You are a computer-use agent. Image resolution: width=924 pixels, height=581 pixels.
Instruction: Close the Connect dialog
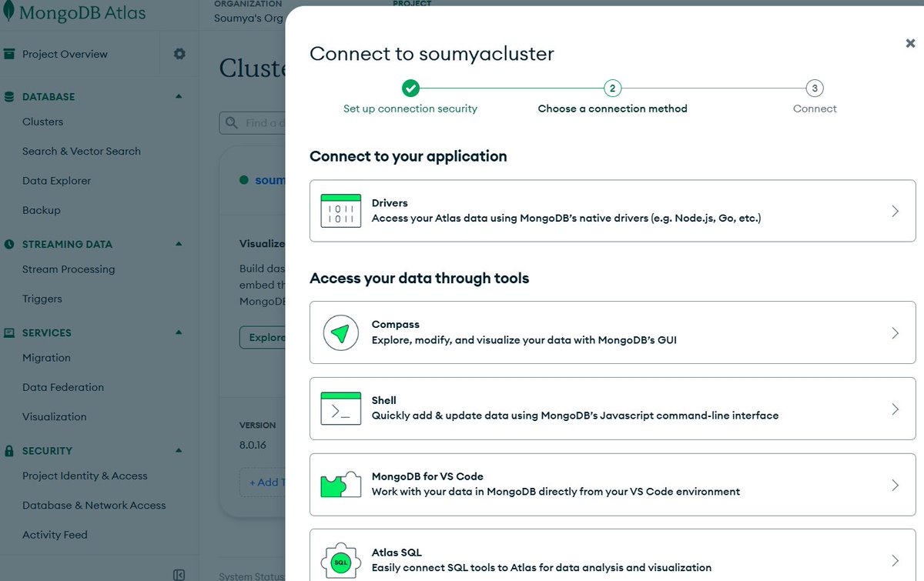tap(910, 44)
